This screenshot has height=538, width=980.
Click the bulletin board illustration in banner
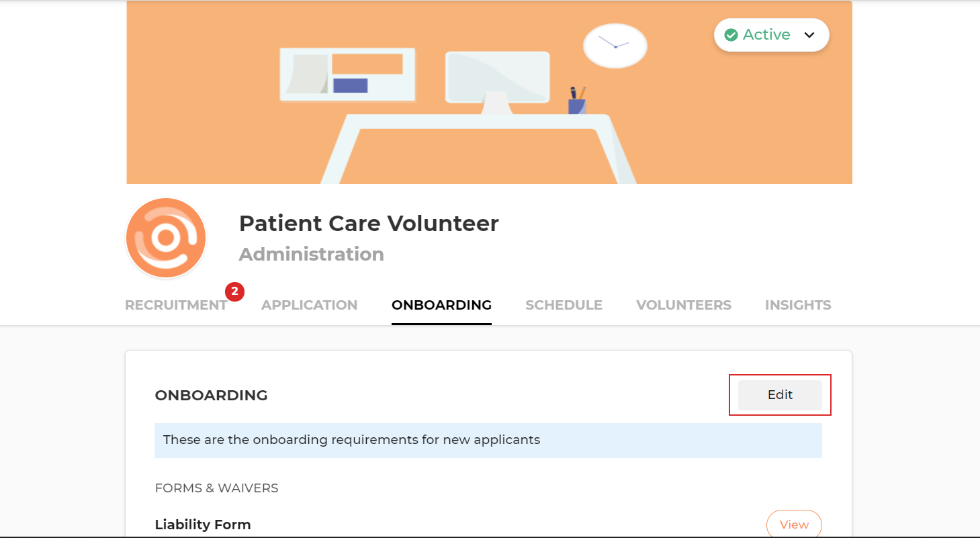pos(347,74)
